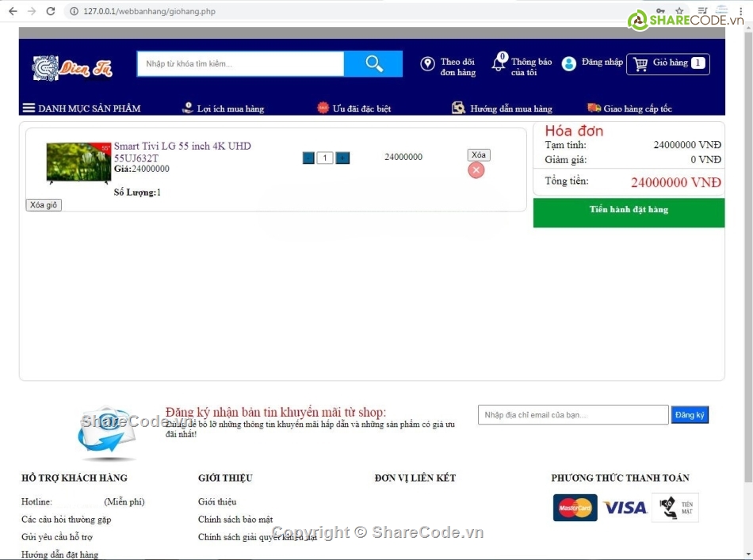Open the hamburger category menu icon
The width and height of the screenshot is (753, 560).
(29, 108)
